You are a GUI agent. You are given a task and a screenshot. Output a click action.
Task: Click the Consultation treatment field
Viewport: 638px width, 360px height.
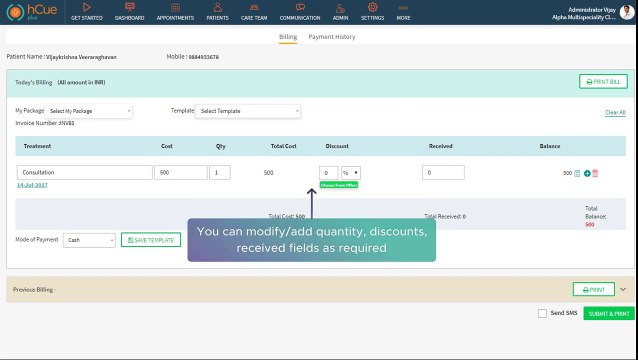click(85, 172)
